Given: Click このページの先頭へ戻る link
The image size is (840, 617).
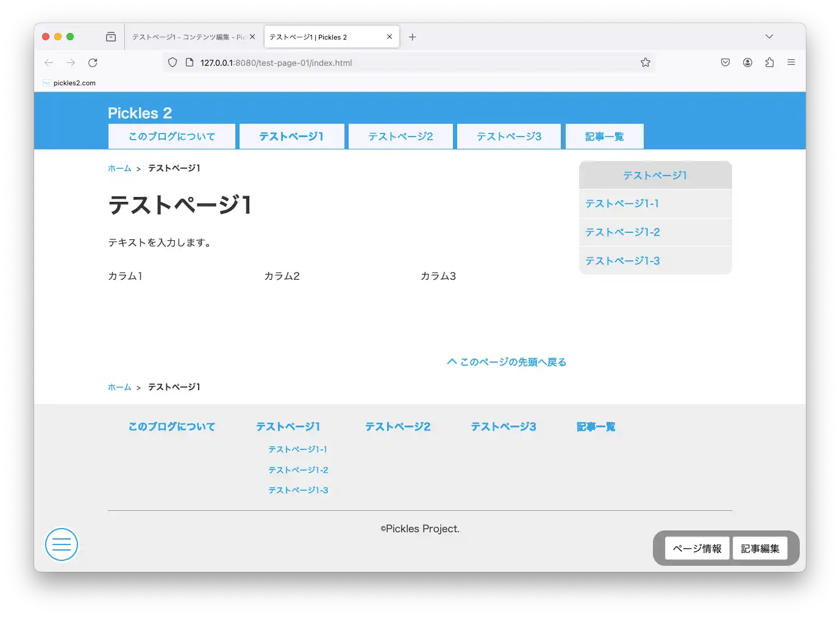Looking at the screenshot, I should pos(507,362).
